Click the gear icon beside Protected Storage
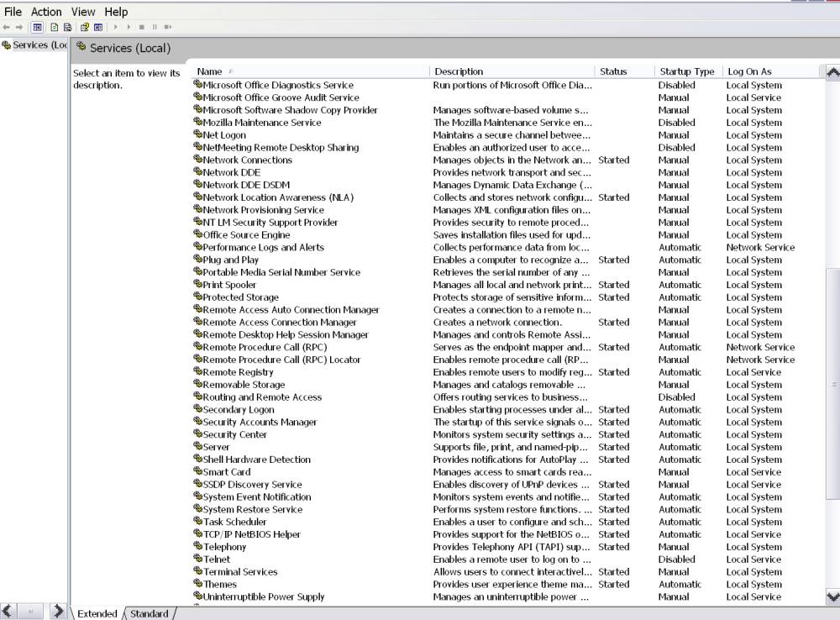The image size is (840, 620). click(x=197, y=297)
